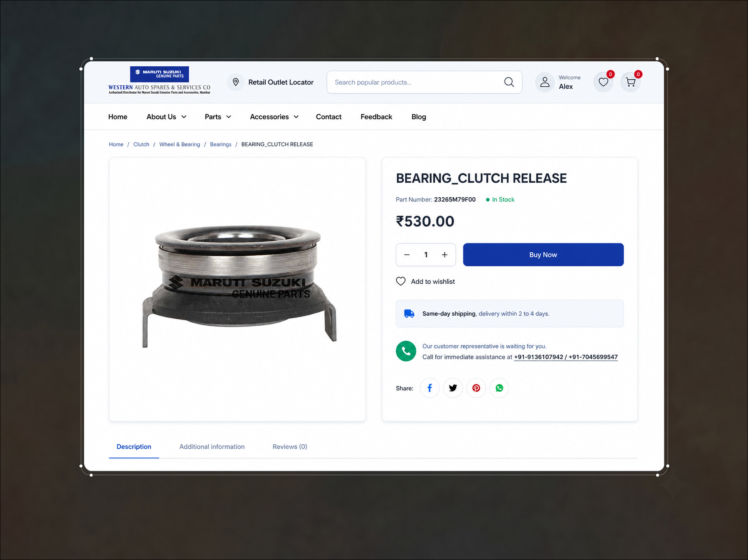Share on Twitter icon
The height and width of the screenshot is (560, 748).
coord(453,388)
